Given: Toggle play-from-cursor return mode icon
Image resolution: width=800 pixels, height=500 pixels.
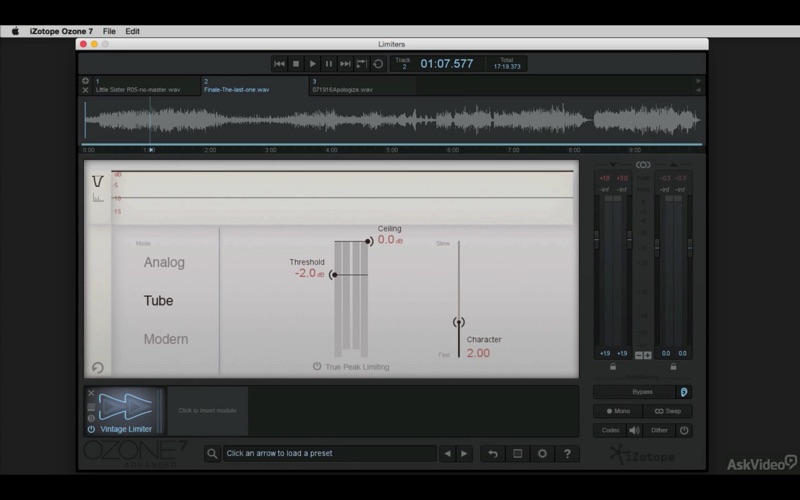Looking at the screenshot, I should [x=362, y=64].
